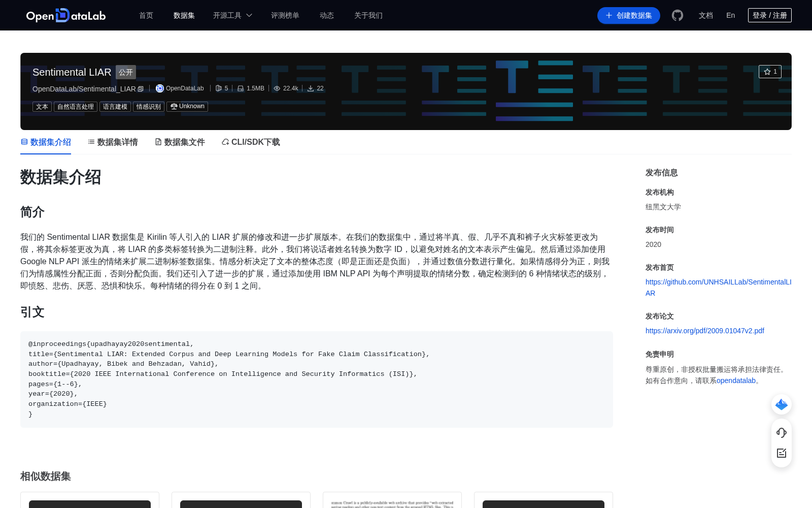The image size is (812, 508).
Task: Open 动态 navigation item
Action: [x=327, y=15]
